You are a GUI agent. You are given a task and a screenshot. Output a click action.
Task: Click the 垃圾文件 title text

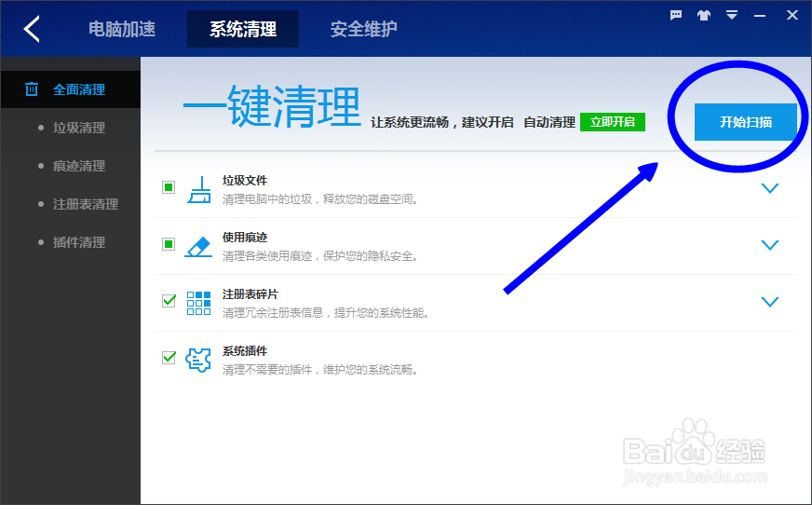tap(245, 181)
